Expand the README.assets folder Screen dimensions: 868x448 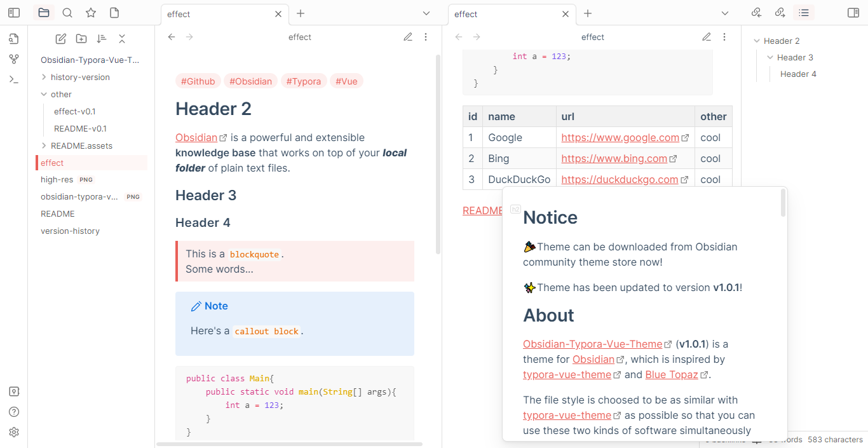point(44,146)
